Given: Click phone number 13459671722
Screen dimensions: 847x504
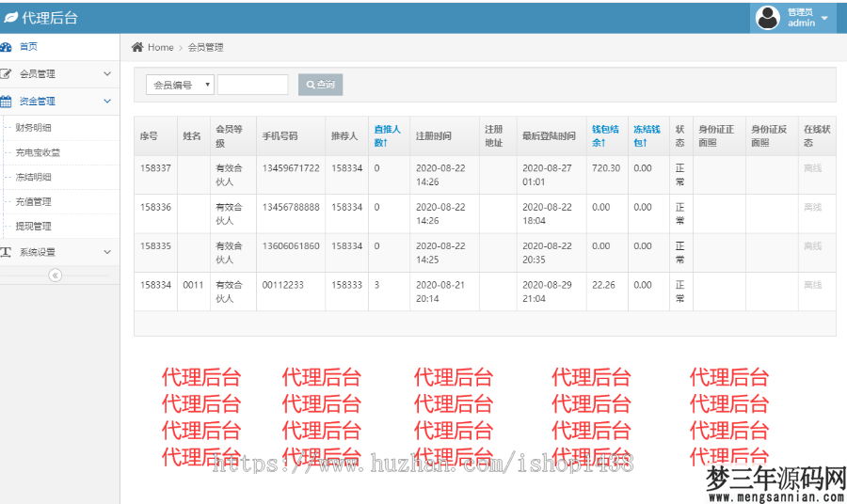Looking at the screenshot, I should 291,168.
